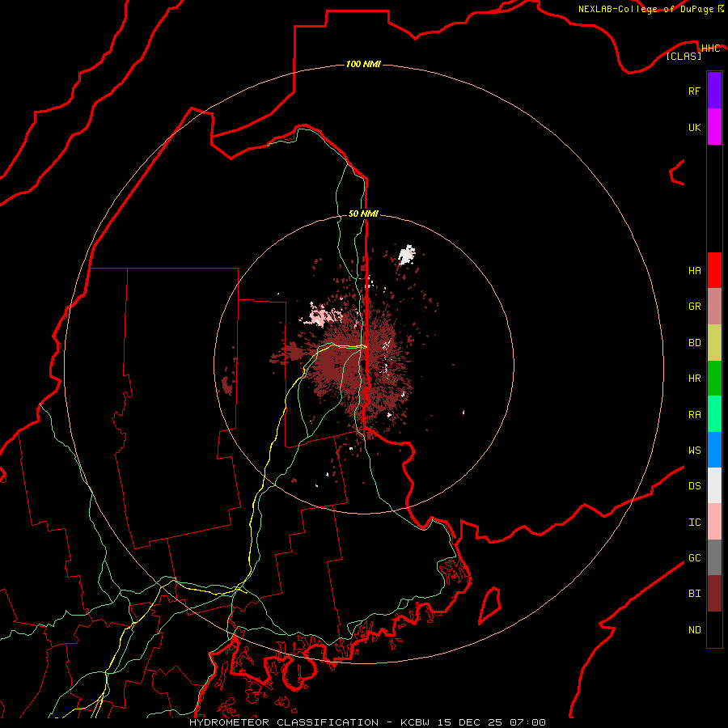Click the HR legend label

[x=694, y=379]
